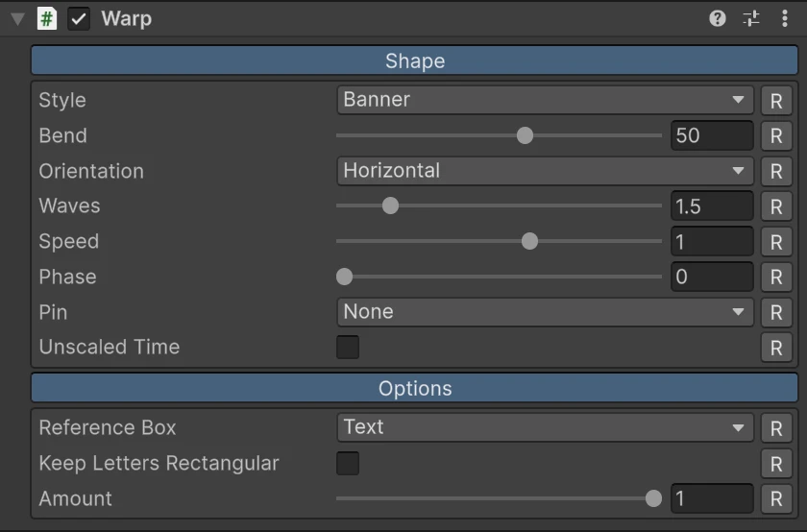This screenshot has width=807, height=532.
Task: Click the Phase slider handle
Action: (344, 277)
